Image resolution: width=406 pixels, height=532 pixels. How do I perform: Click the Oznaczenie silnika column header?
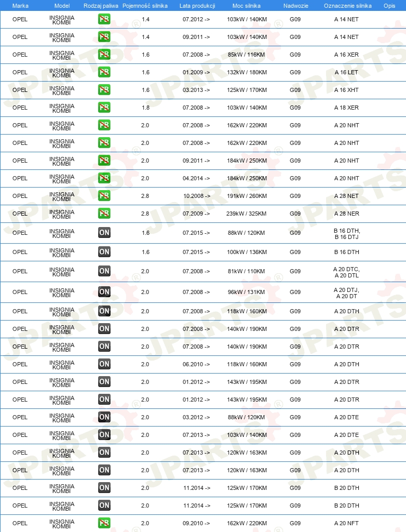click(348, 6)
